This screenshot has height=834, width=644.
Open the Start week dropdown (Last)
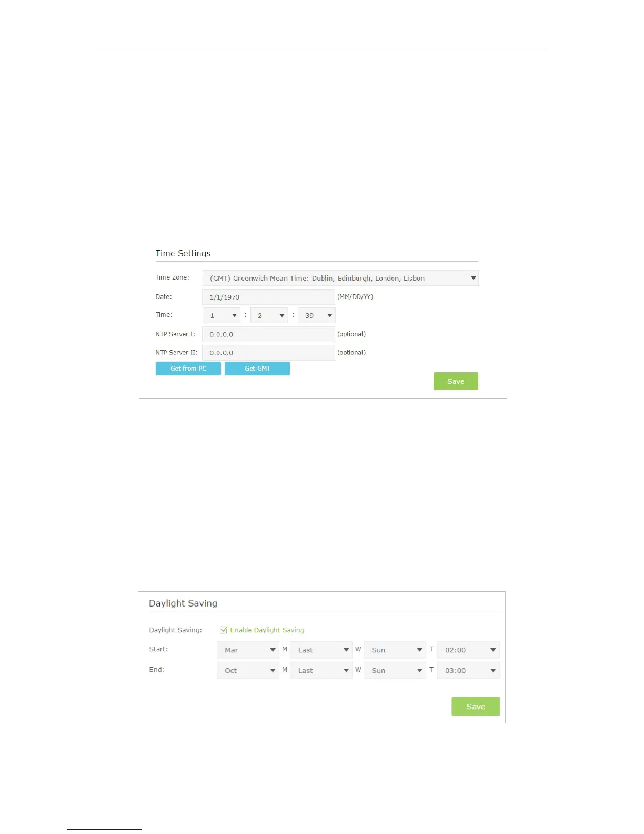[x=321, y=650]
